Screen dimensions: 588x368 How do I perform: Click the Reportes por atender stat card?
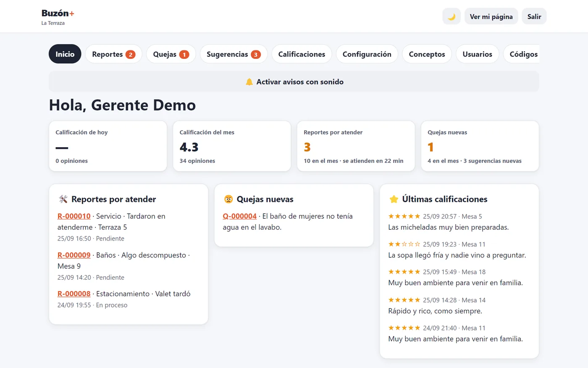[x=356, y=146]
